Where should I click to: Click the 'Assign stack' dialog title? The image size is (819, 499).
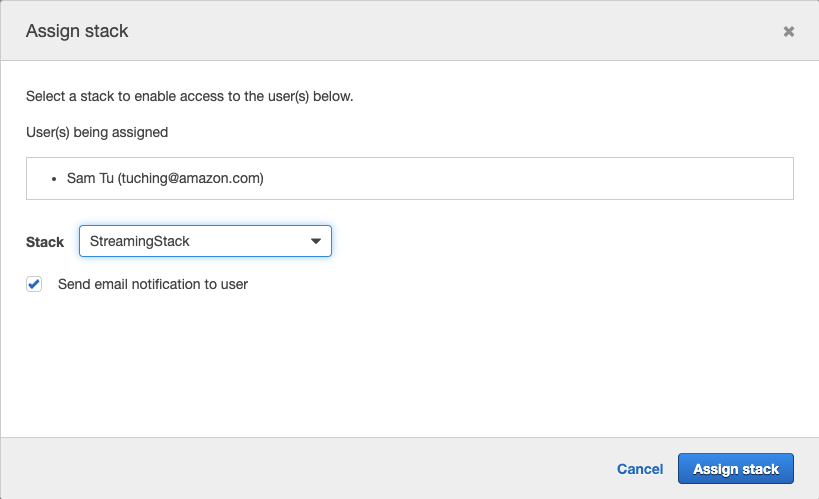[x=77, y=31]
